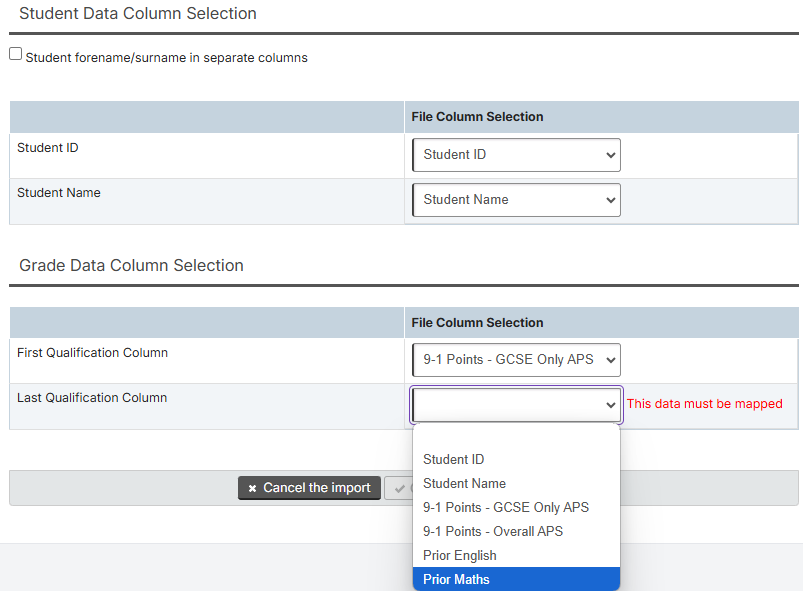The width and height of the screenshot is (803, 591).
Task: Open the Student Name column dropdown
Action: click(516, 200)
